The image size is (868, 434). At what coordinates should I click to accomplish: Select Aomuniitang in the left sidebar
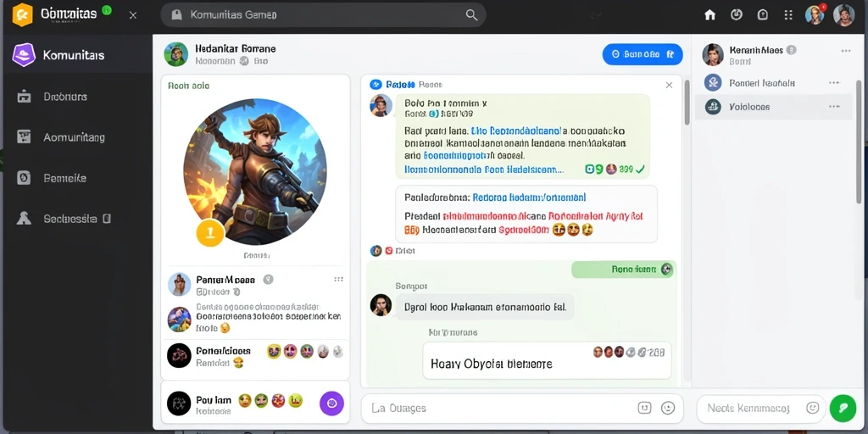click(x=75, y=137)
